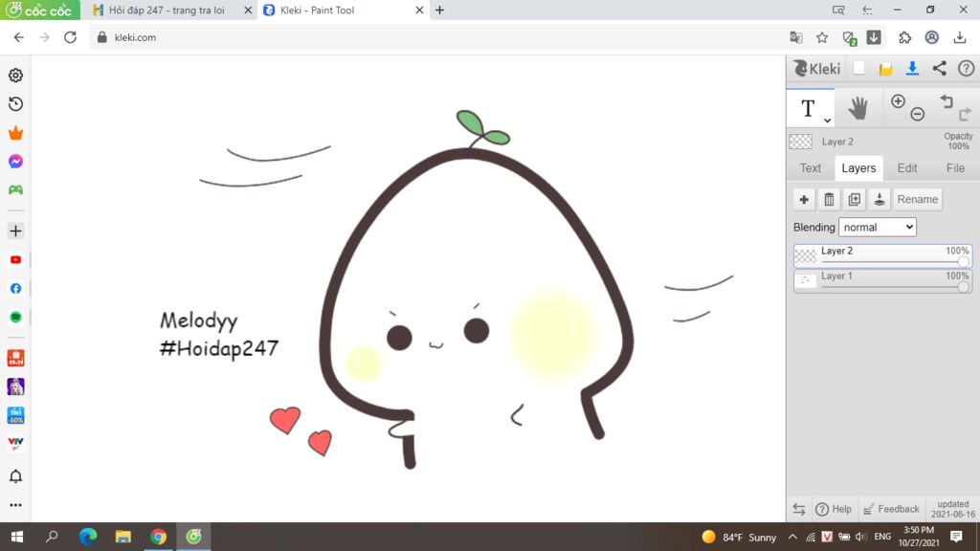Viewport: 980px width, 551px height.
Task: Merge layer down with the merge button
Action: coord(879,199)
